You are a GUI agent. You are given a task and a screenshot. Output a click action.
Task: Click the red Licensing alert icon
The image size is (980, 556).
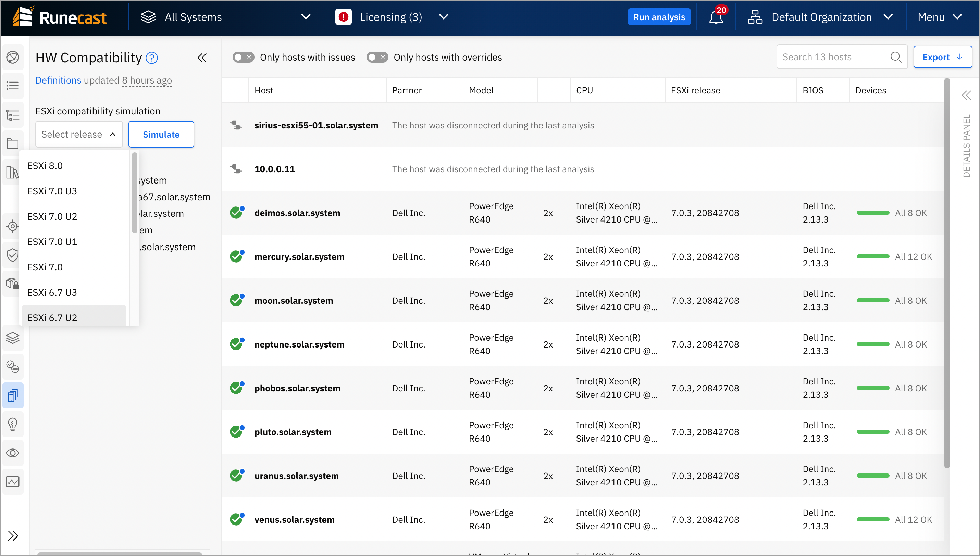tap(344, 17)
